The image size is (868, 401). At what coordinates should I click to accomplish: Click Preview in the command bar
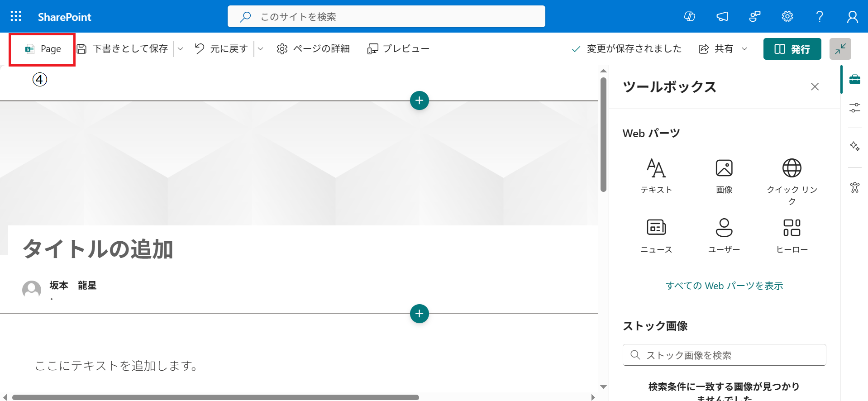tap(398, 49)
